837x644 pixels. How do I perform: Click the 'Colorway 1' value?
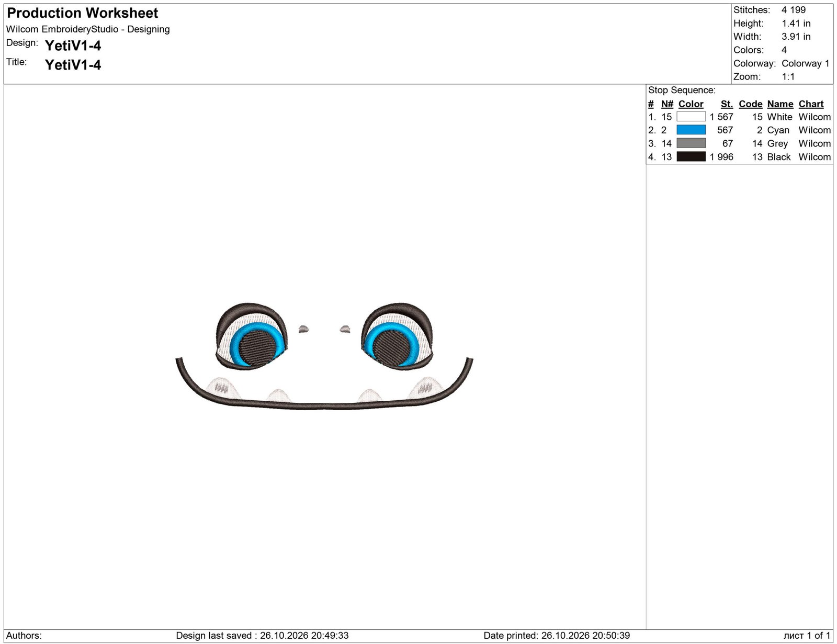tap(806, 63)
